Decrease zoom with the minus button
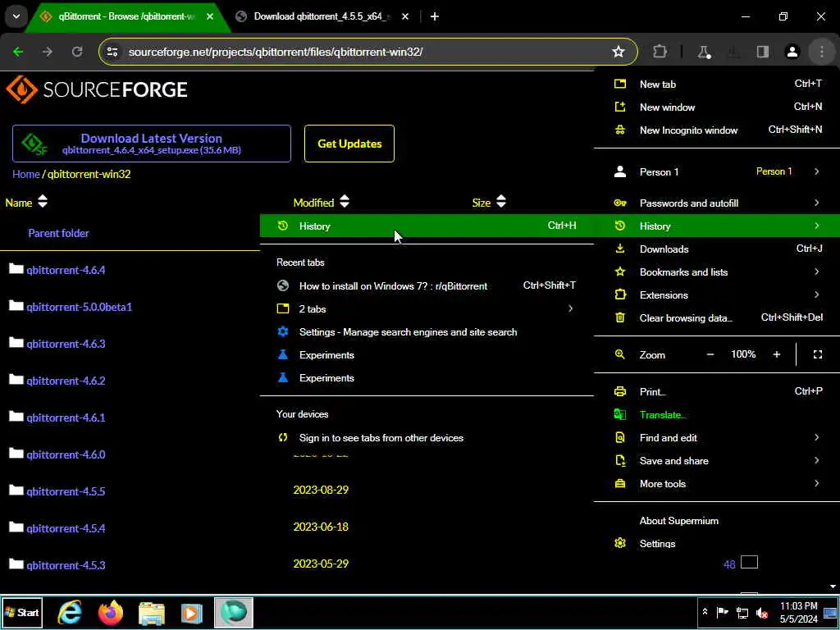The width and height of the screenshot is (840, 630). point(710,354)
